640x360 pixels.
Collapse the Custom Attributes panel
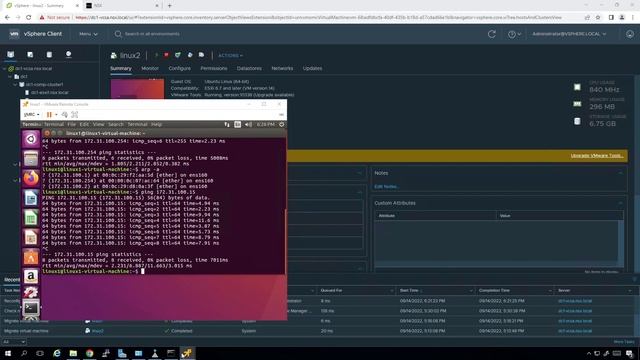pos(620,203)
